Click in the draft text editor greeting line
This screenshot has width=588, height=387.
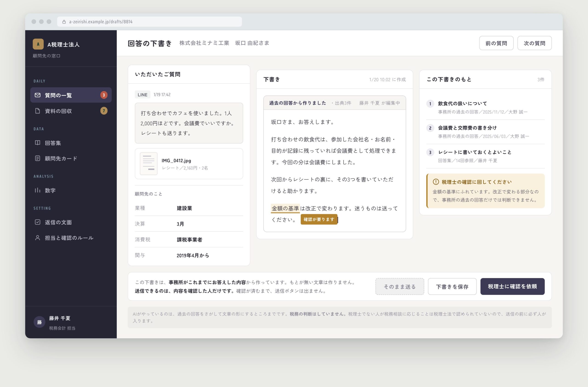click(302, 122)
